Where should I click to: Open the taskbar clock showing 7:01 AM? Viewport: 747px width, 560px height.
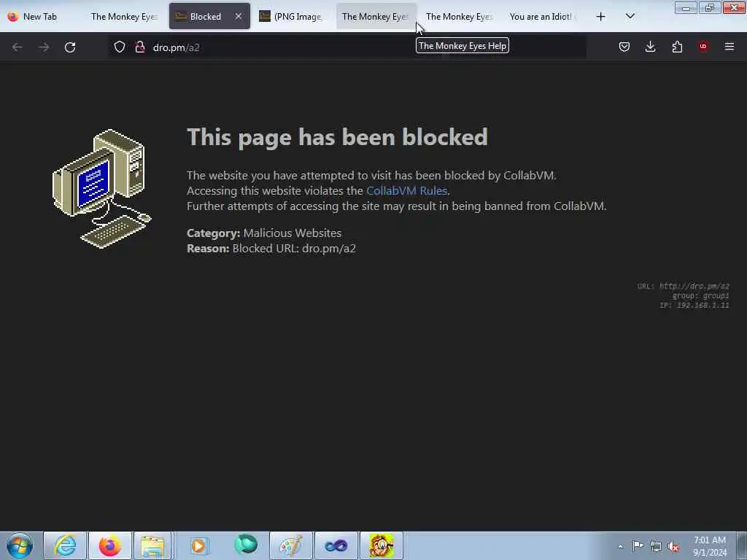pos(710,546)
